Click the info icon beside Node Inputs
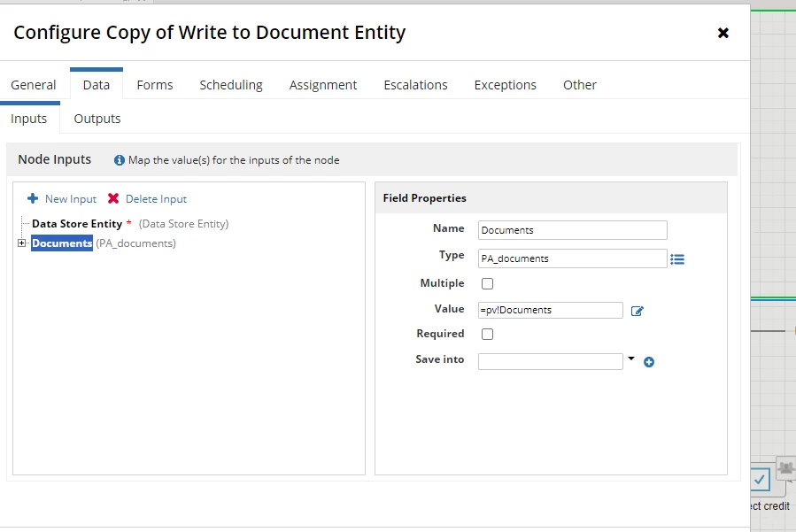 pos(120,160)
